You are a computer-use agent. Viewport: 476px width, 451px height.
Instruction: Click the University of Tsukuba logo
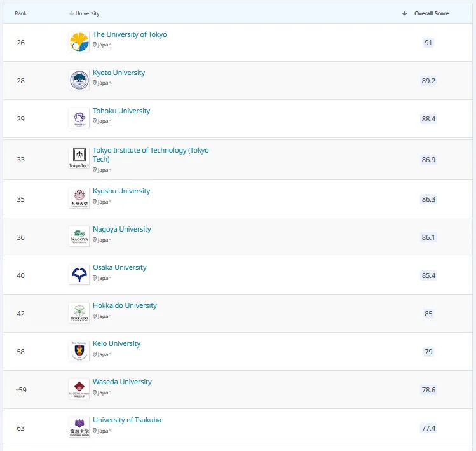[x=79, y=427]
